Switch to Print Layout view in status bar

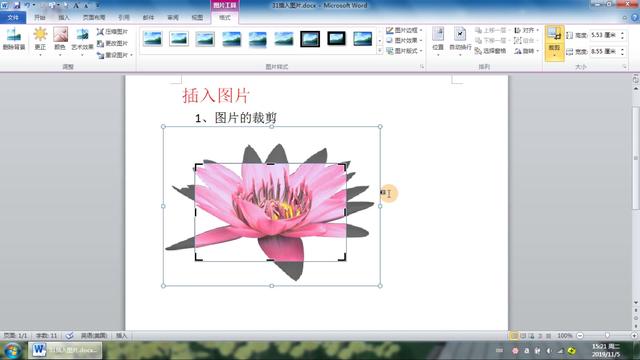514,336
